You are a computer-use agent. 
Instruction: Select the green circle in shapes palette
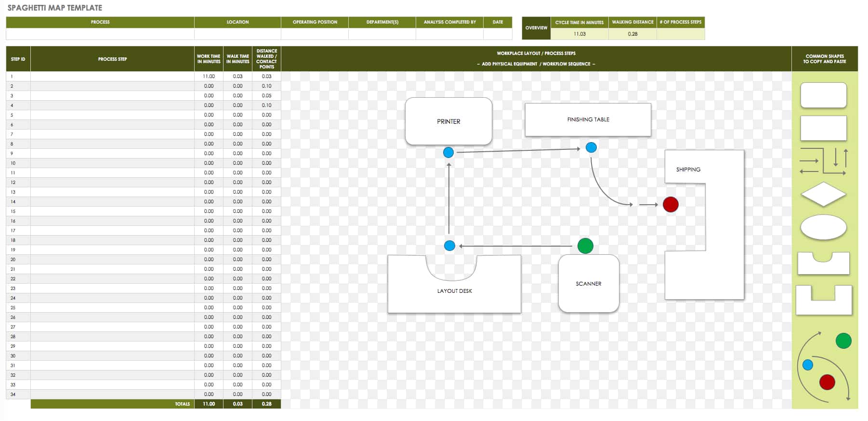pos(843,341)
